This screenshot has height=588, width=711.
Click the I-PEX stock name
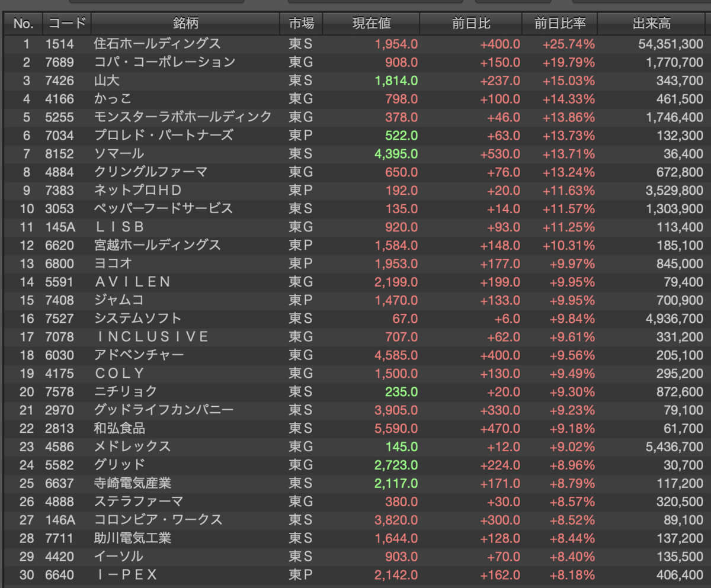pyautogui.click(x=126, y=575)
